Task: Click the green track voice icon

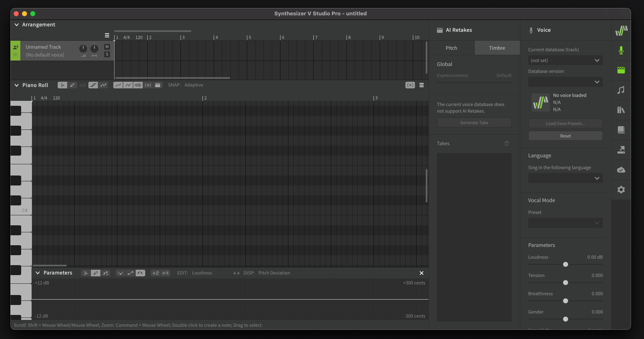Action: click(x=15, y=47)
